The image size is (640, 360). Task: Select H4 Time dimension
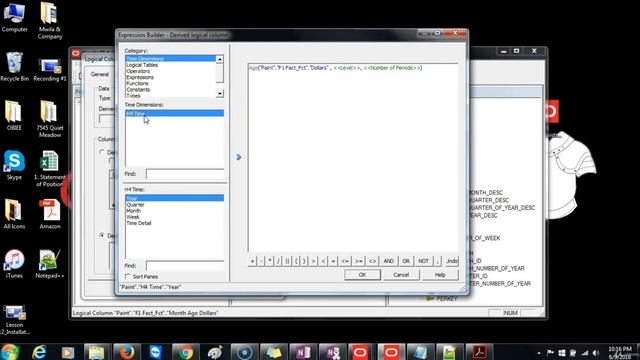coord(174,113)
